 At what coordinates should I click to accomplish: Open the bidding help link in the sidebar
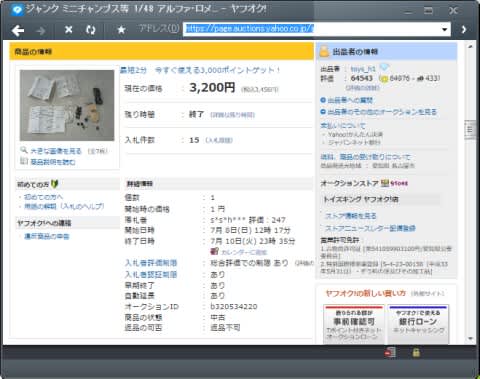pyautogui.click(x=64, y=206)
